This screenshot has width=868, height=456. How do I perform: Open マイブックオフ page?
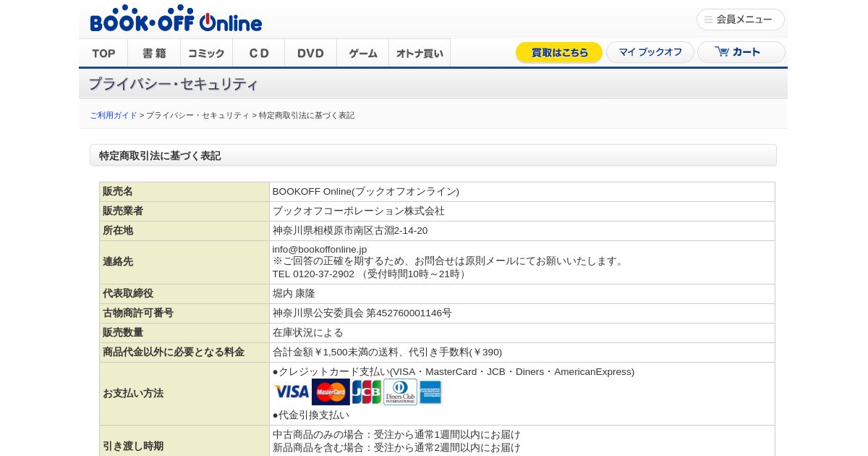pyautogui.click(x=650, y=52)
